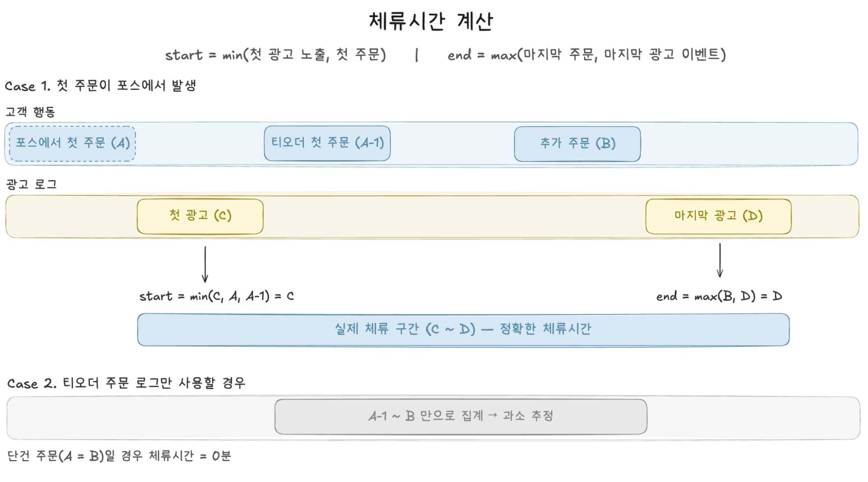Select the end = max(마지막 주문, 마지막 광고 이벤트) formula
The width and height of the screenshot is (868, 482).
[587, 55]
